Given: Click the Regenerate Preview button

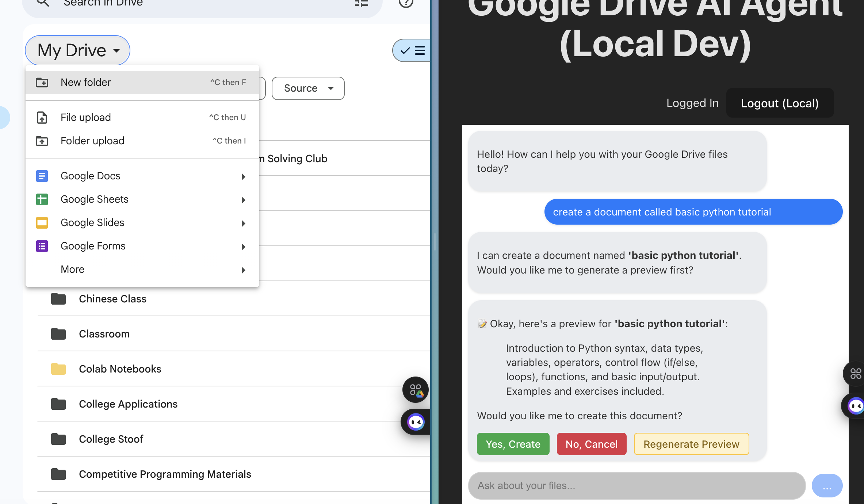Looking at the screenshot, I should tap(691, 444).
